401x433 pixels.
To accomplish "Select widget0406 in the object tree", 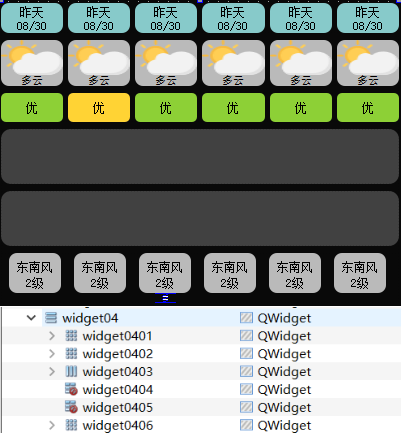I will (118, 425).
